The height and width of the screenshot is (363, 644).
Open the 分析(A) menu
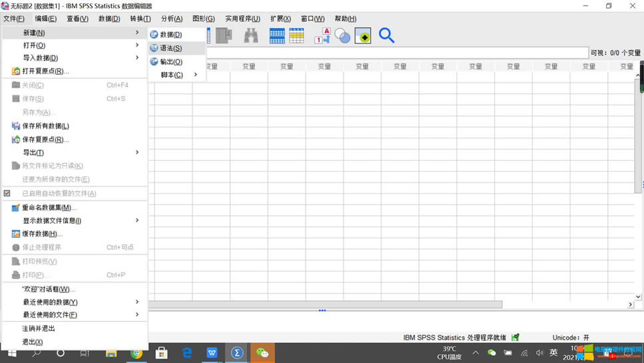point(172,19)
